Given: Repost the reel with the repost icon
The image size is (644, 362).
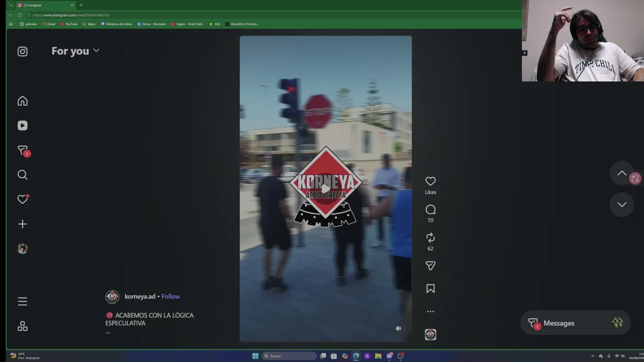Looking at the screenshot, I should point(430,237).
